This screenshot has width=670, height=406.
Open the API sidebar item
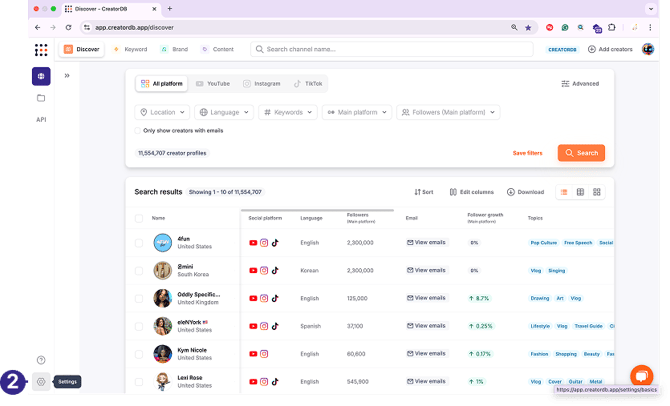pyautogui.click(x=41, y=120)
